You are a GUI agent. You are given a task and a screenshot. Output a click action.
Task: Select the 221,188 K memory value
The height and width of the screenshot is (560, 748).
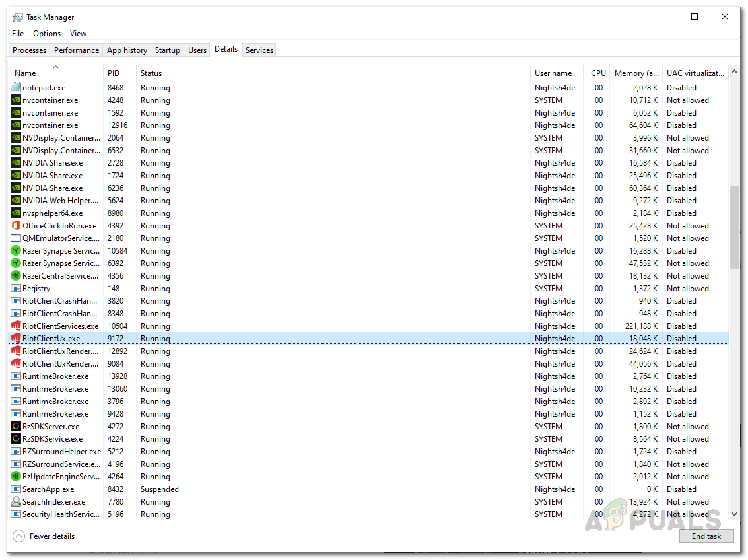click(x=641, y=326)
